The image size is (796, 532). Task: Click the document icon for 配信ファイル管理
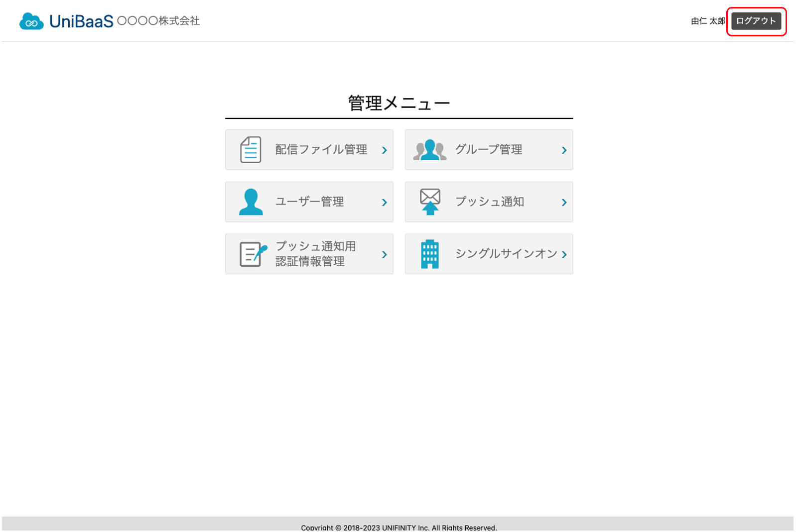pos(251,150)
